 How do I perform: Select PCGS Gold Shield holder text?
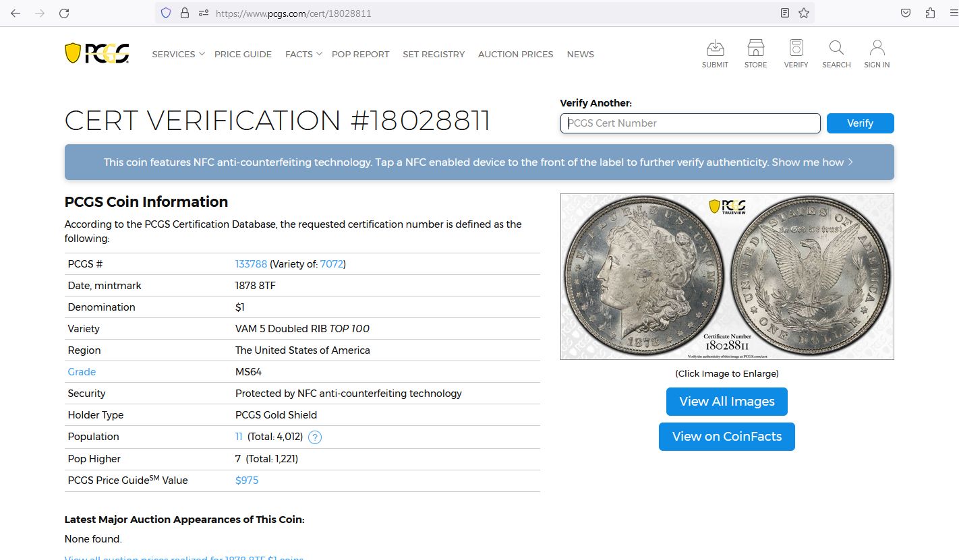(x=276, y=415)
